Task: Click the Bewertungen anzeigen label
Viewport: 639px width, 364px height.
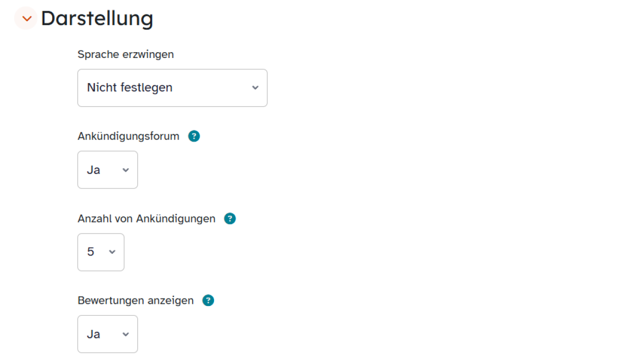Action: coord(136,301)
